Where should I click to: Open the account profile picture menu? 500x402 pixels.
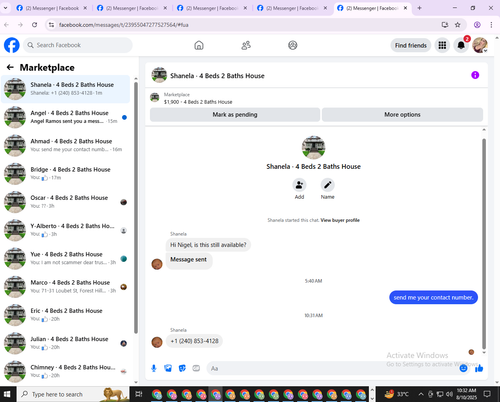tap(480, 45)
